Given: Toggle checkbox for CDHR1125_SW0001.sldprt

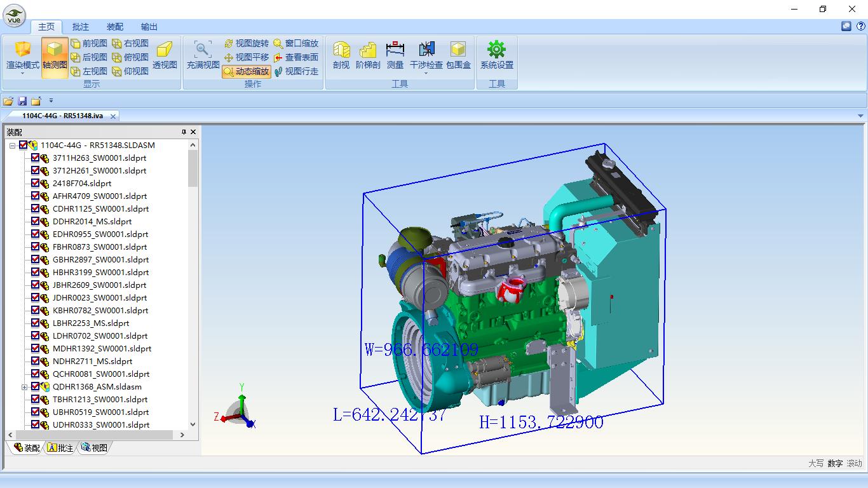Looking at the screenshot, I should point(36,208).
